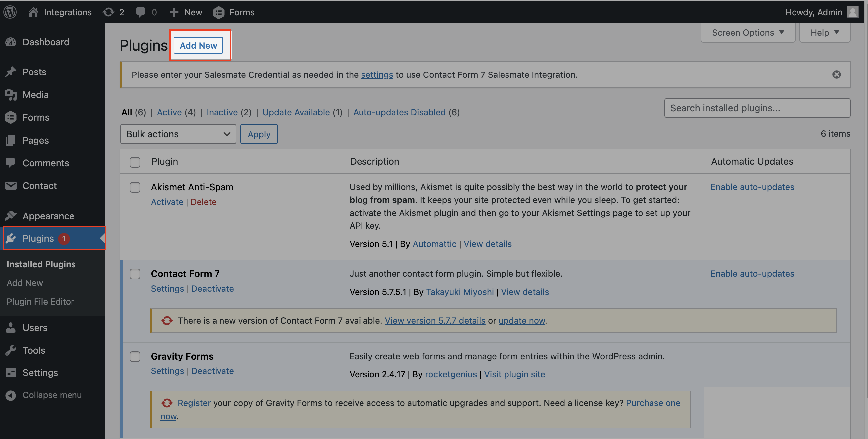Click the Forms icon in the top bar
Viewport: 868px width, 439px height.
tap(219, 12)
